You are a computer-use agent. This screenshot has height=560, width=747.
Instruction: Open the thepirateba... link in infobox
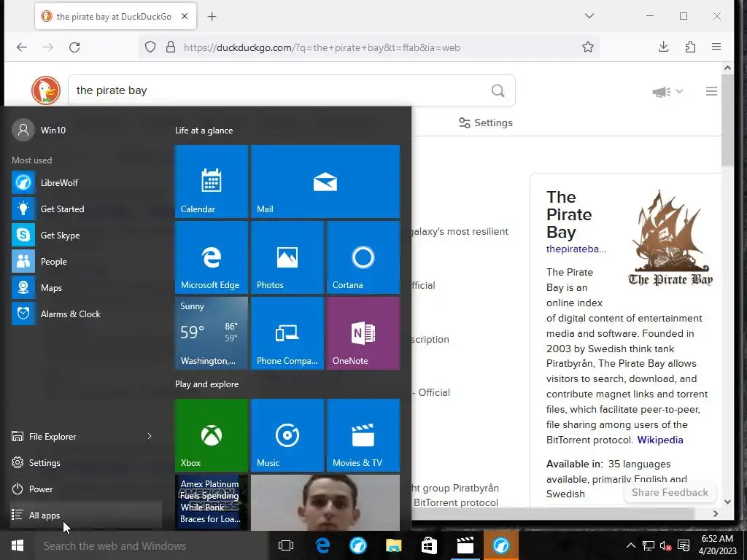pyautogui.click(x=576, y=249)
